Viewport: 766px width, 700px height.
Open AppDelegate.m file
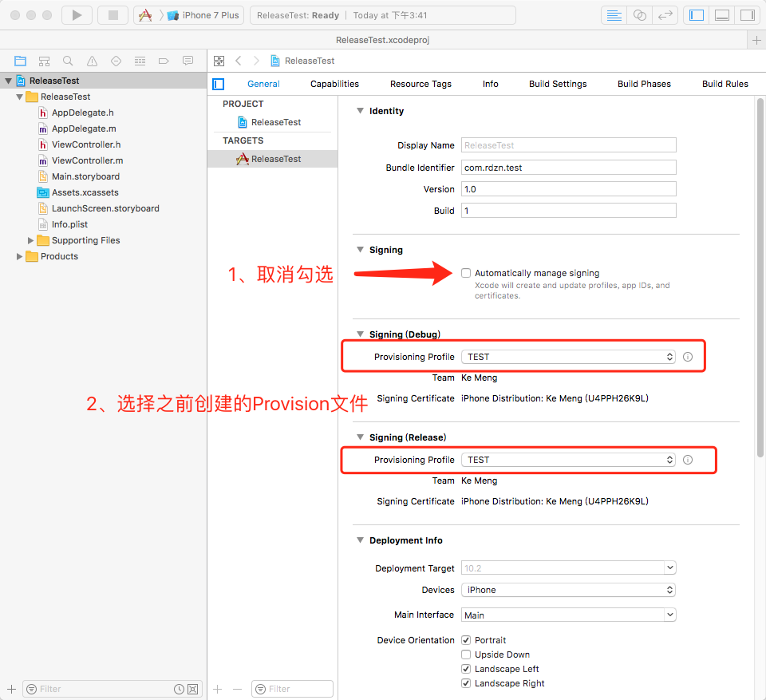(84, 129)
